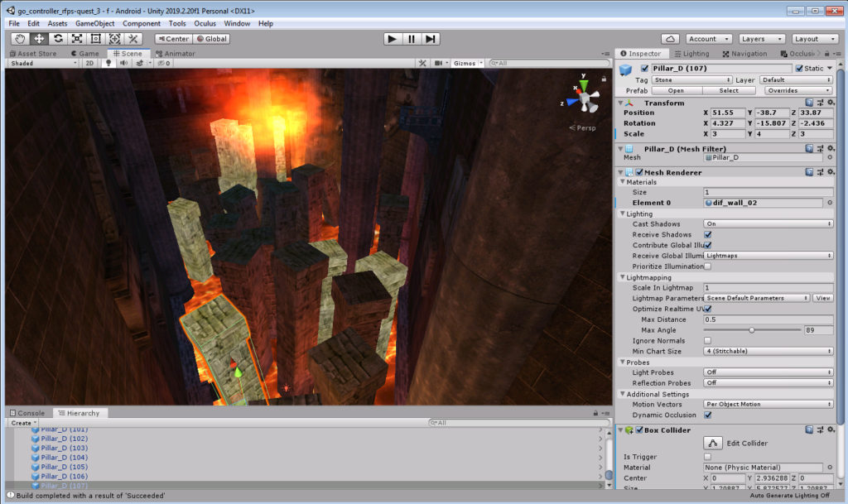Open mesh picker for Pillar_D
The image size is (848, 504).
pyautogui.click(x=830, y=158)
